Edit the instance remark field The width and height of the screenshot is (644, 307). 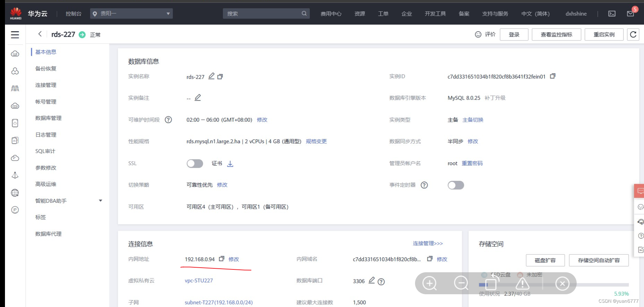[x=198, y=97]
